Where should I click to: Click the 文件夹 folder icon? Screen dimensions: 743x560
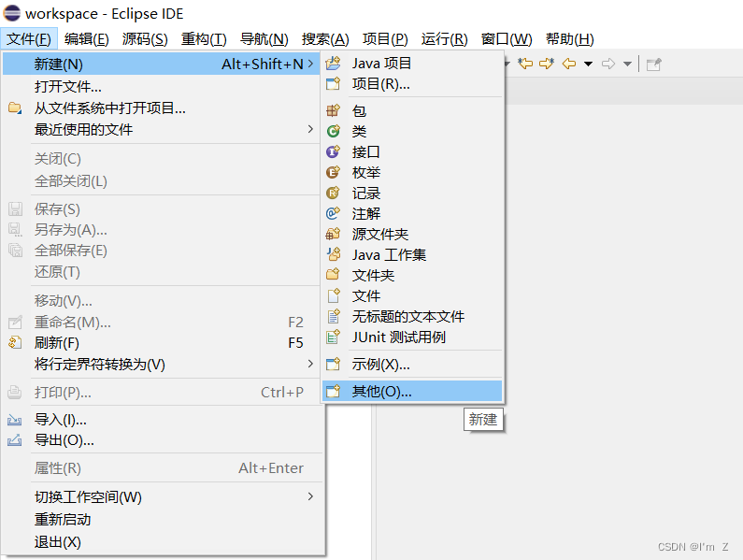pos(333,275)
